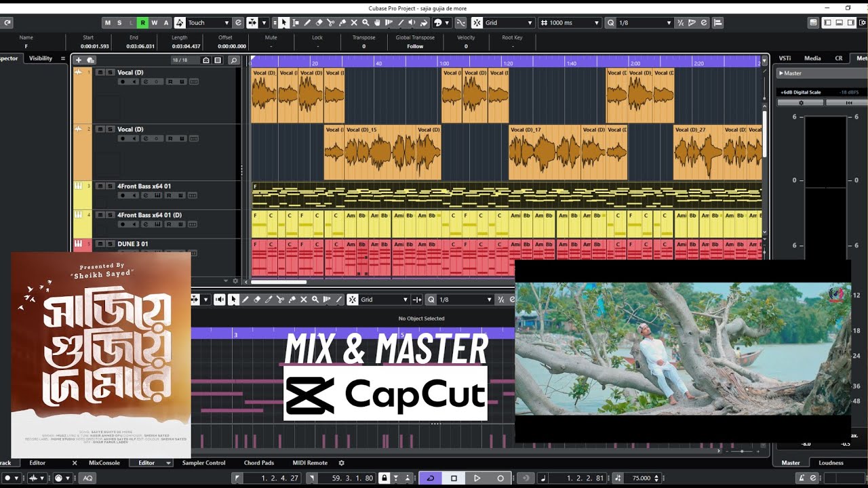Select the zoom tool in lower editor toolbar
This screenshot has width=868, height=488.
pyautogui.click(x=315, y=299)
